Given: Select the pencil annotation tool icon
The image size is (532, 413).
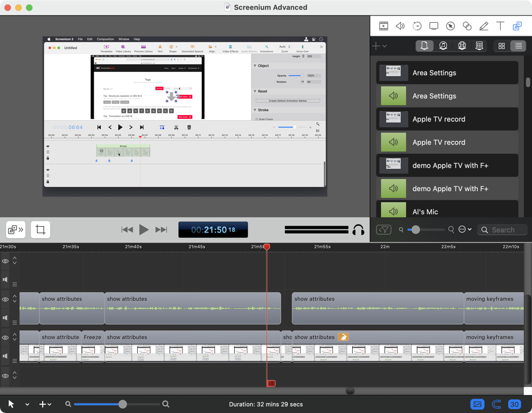Looking at the screenshot, I should click(484, 26).
